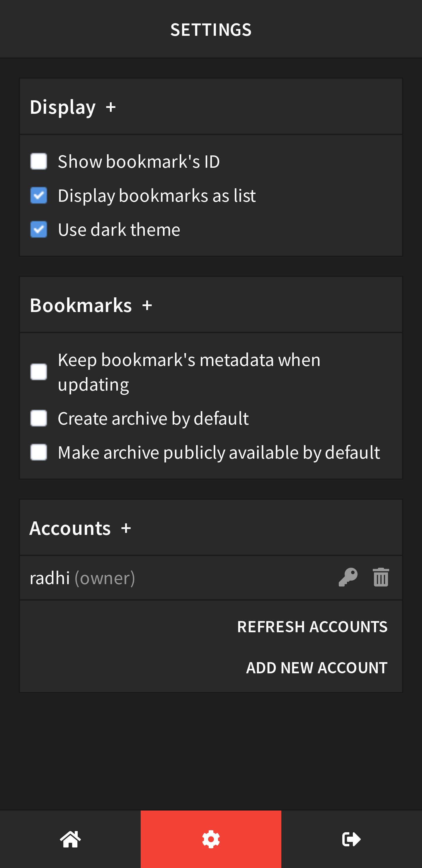Collapse Display section with plus sign
Screen dimensions: 422x868
point(111,108)
